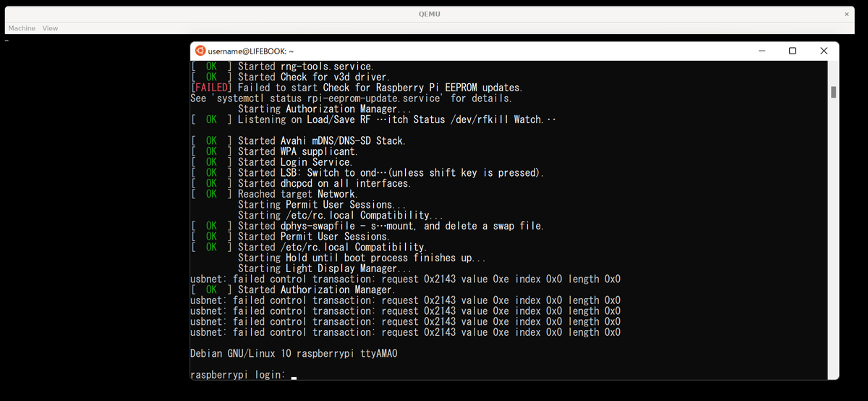Close the username@LIFEBOOK terminal window
This screenshot has height=401, width=868.
pos(824,51)
